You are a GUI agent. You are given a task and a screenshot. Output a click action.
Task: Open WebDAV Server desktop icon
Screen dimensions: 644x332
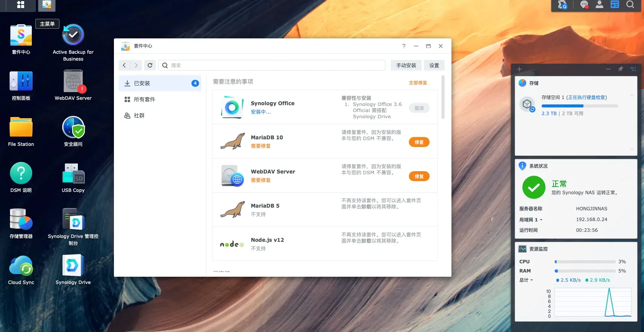pos(73,81)
